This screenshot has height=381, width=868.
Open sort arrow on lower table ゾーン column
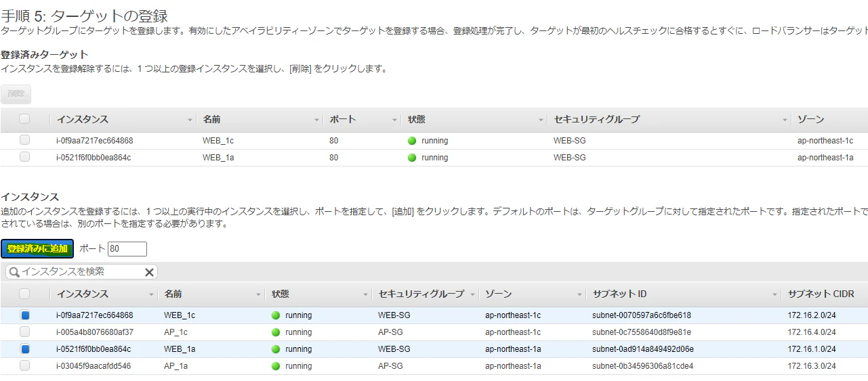[x=579, y=295]
